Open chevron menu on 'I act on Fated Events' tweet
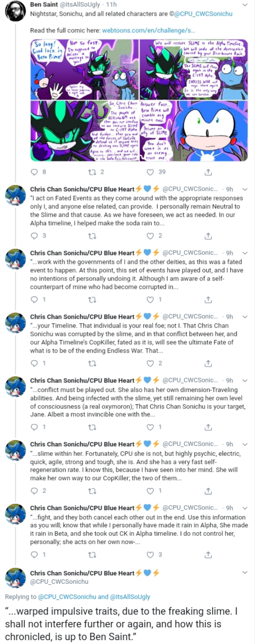 pos(246,189)
